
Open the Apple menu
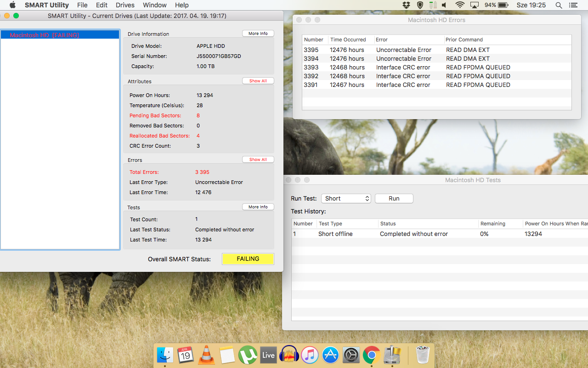(x=12, y=5)
